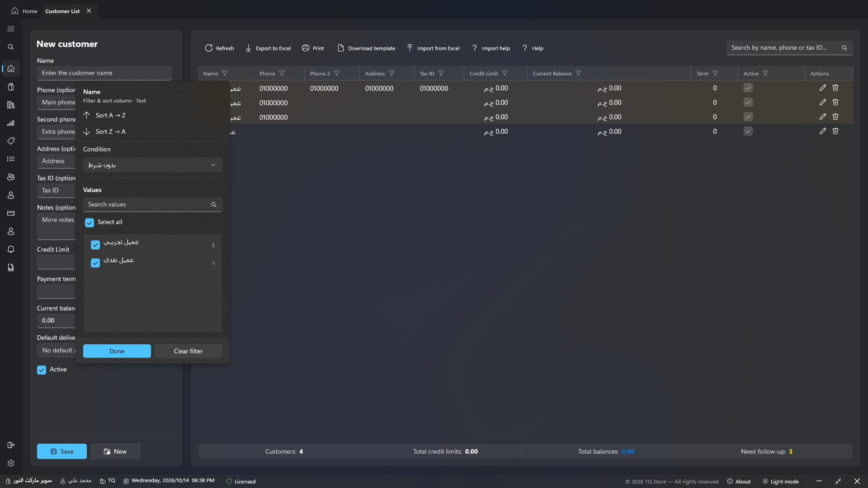868x488 pixels.
Task: Toggle the Active checkbox in form
Action: [x=42, y=370]
